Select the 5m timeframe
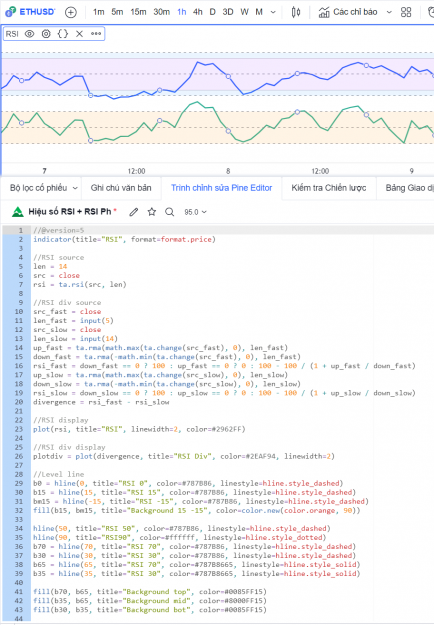 117,12
